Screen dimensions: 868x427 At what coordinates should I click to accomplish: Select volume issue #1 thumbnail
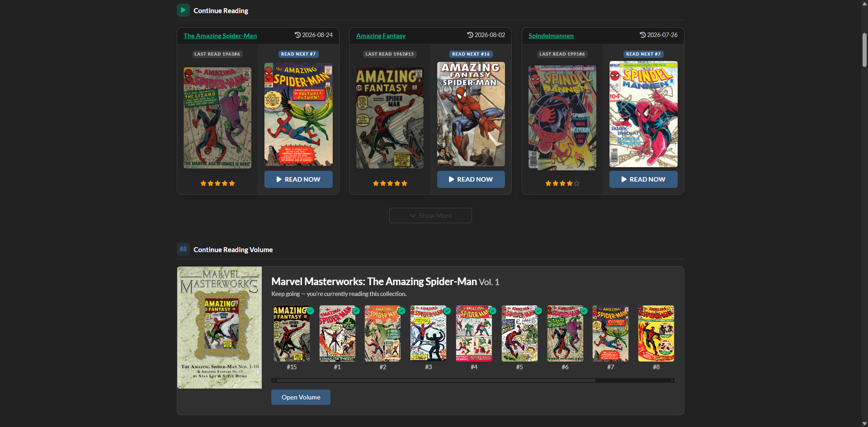[x=337, y=333]
